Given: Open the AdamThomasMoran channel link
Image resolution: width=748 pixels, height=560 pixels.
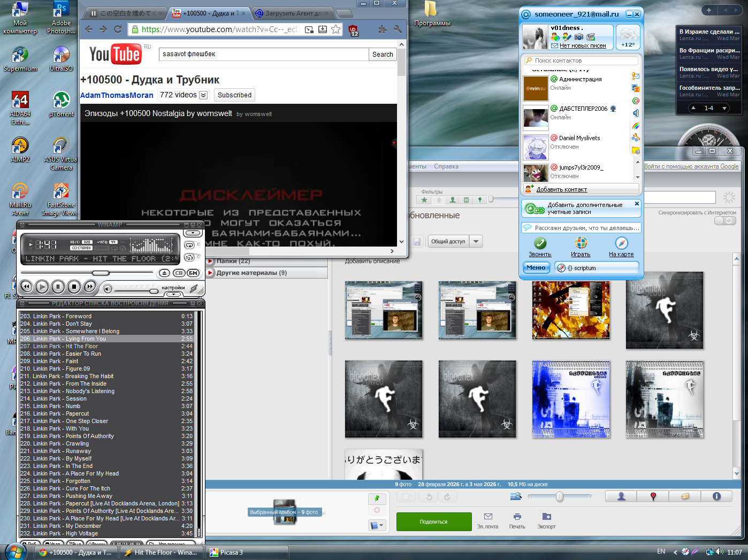Looking at the screenshot, I should point(117,95).
